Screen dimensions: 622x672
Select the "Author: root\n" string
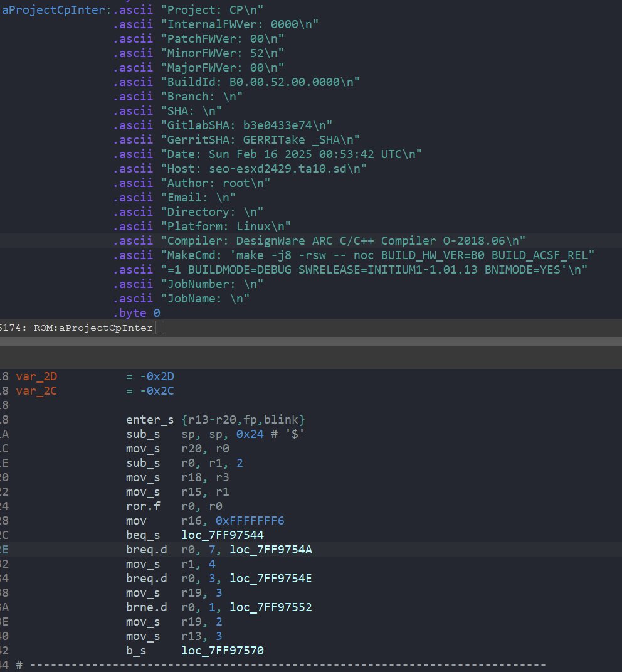(x=215, y=183)
